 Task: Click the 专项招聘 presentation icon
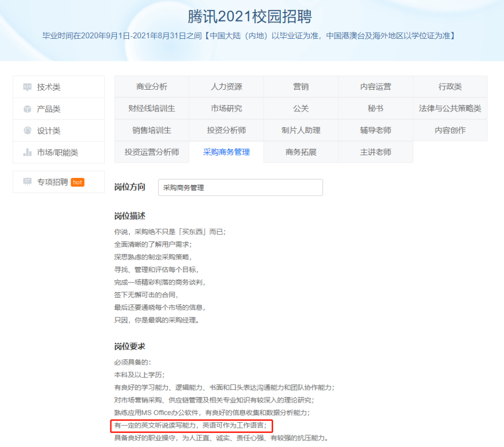(x=27, y=182)
